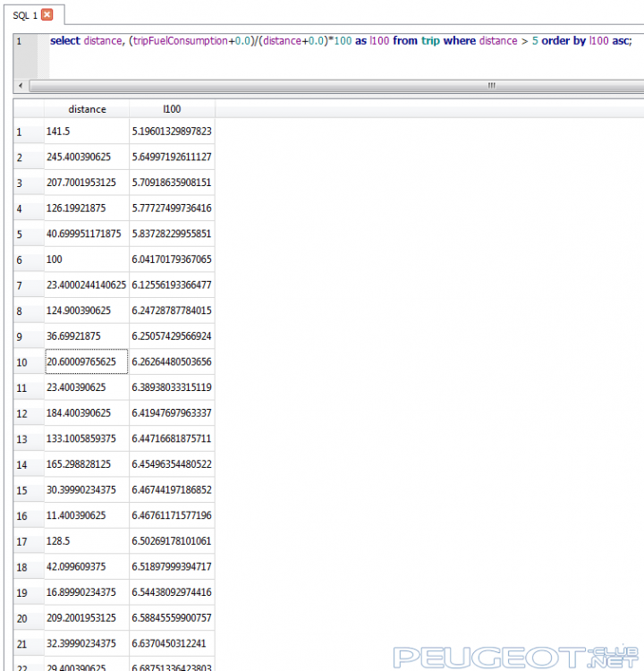
Task: Select cell 6.25057429566924
Action: [x=172, y=336]
